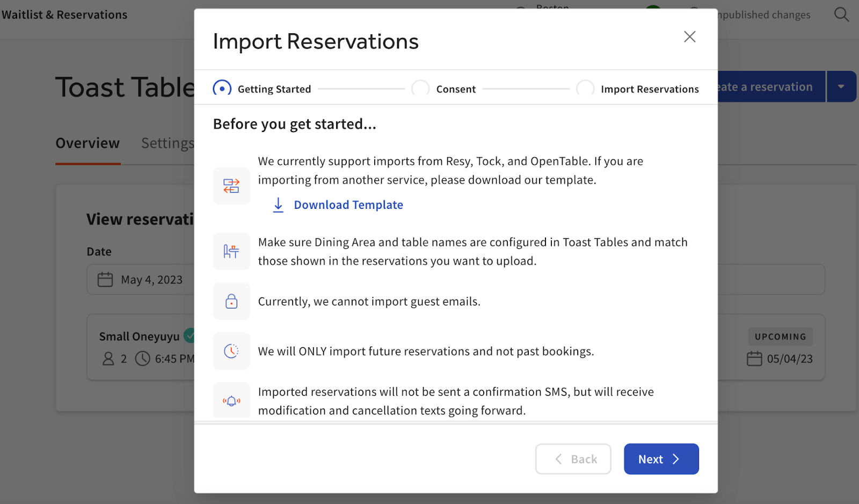Click the Import Reservations step circle

585,88
